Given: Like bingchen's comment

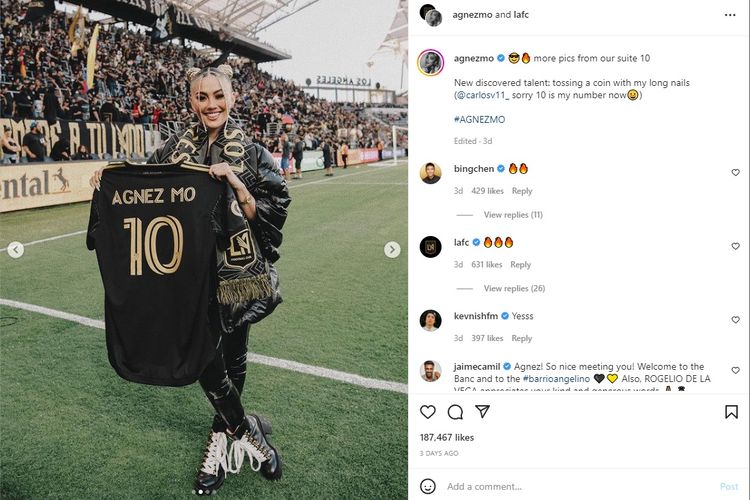Looking at the screenshot, I should pyautogui.click(x=736, y=172).
